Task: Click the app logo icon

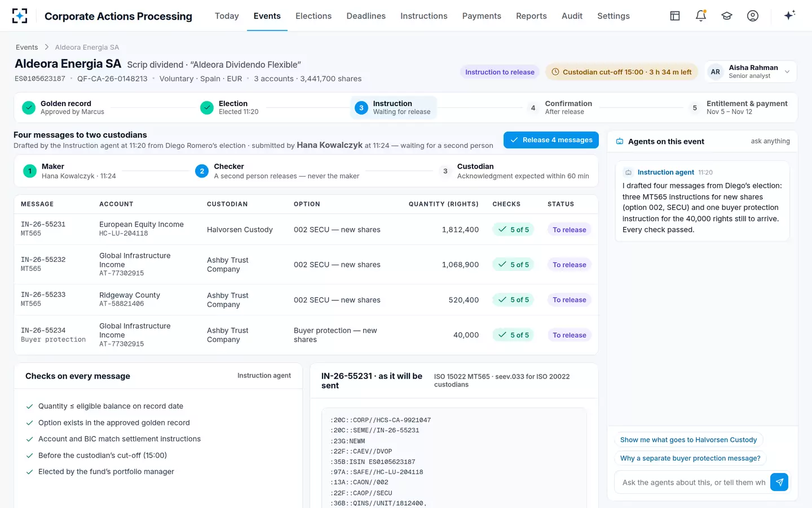Action: pos(20,16)
